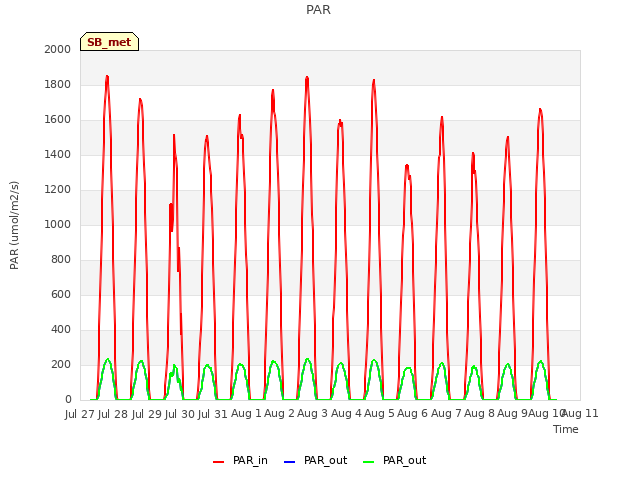Click the Aug 8 x-axis date label

[x=479, y=413]
